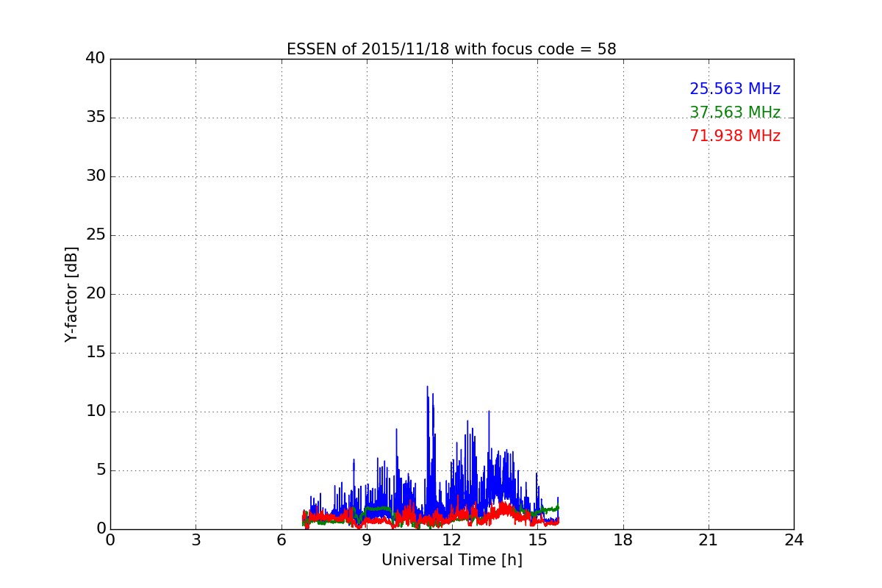This screenshot has height=588, width=882.
Task: Click the y-axis tick label 25
Action: 96,235
